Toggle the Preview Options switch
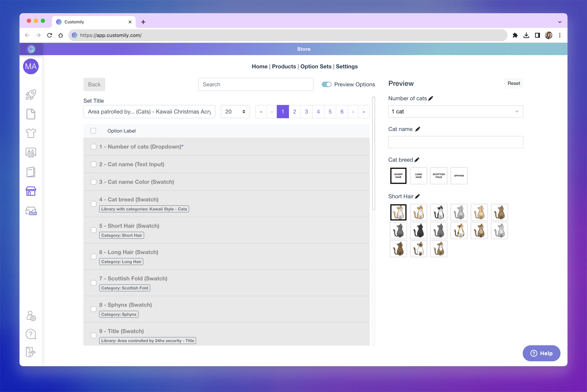The width and height of the screenshot is (587, 392). pos(326,85)
